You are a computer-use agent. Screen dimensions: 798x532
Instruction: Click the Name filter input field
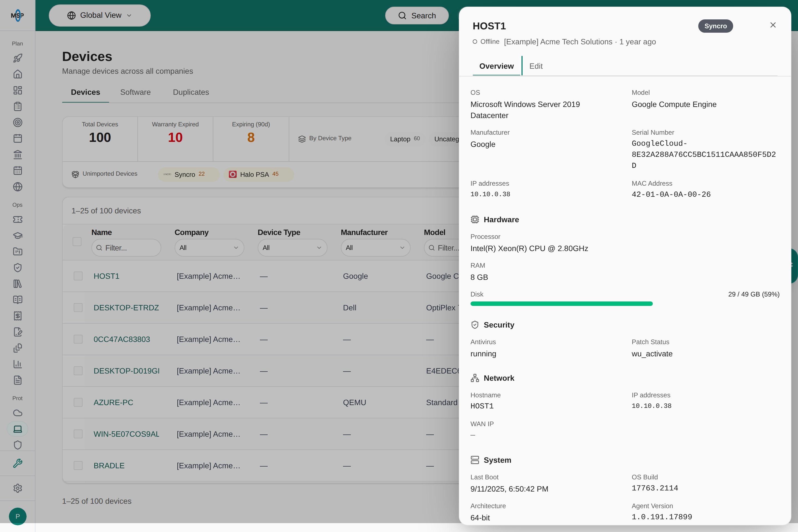click(126, 248)
